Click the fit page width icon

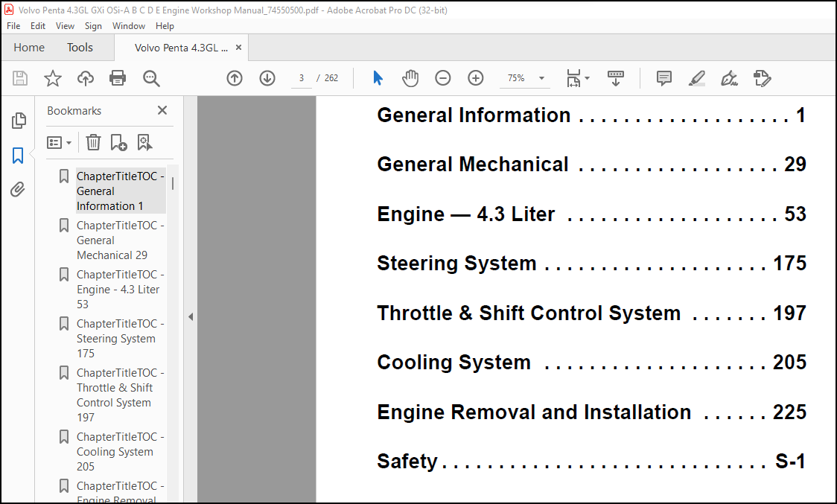point(573,78)
